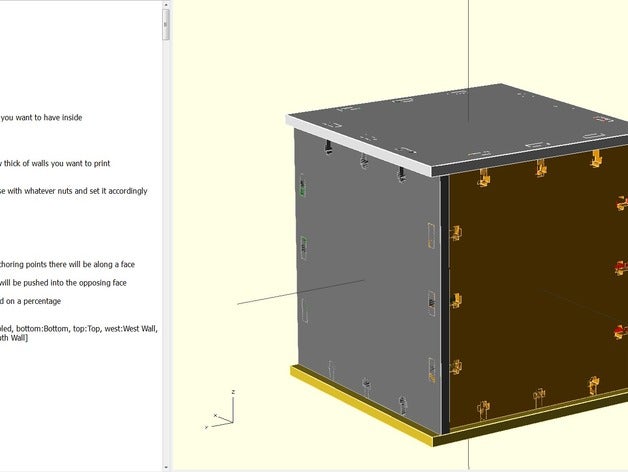
Task: Click line 'with whatever nuts and set it accordingly'
Action: coord(74,190)
